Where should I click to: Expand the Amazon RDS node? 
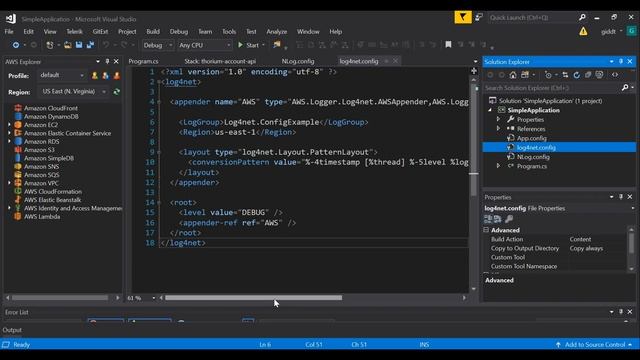pyautogui.click(x=9, y=142)
